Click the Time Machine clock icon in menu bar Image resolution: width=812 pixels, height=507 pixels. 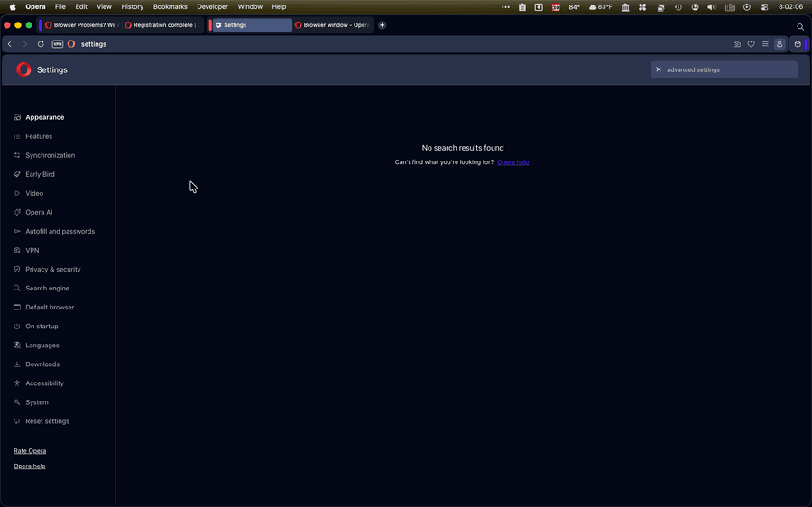pos(678,6)
